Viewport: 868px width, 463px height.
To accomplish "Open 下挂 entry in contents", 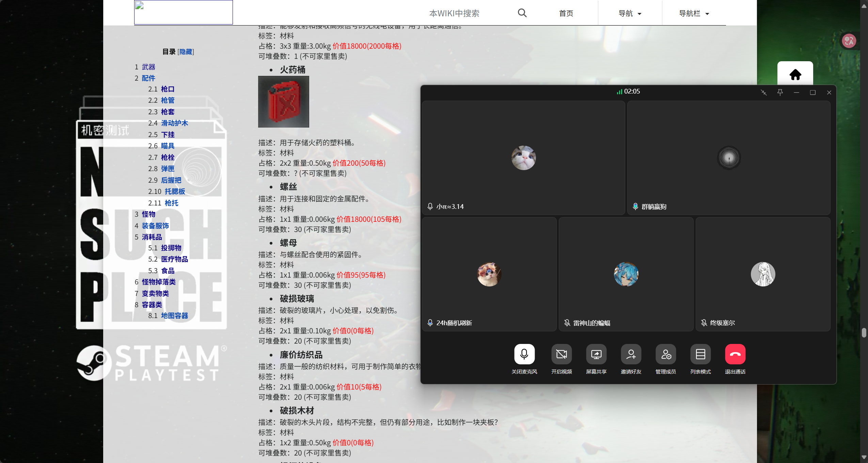I will tap(168, 135).
